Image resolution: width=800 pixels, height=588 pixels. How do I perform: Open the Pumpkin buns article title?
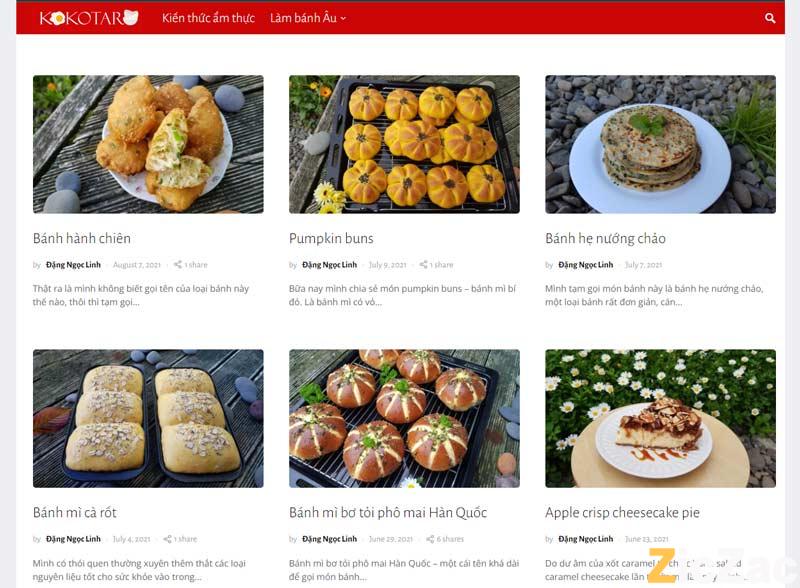click(331, 238)
